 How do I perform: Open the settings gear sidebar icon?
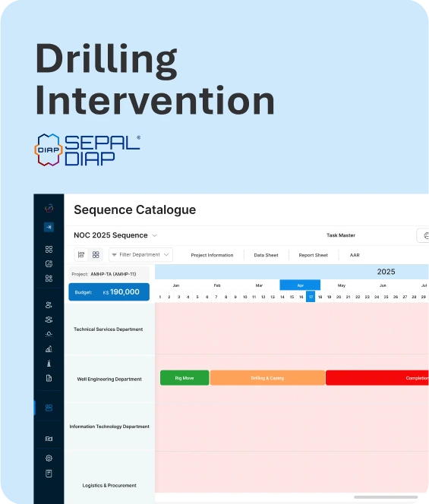click(x=49, y=458)
